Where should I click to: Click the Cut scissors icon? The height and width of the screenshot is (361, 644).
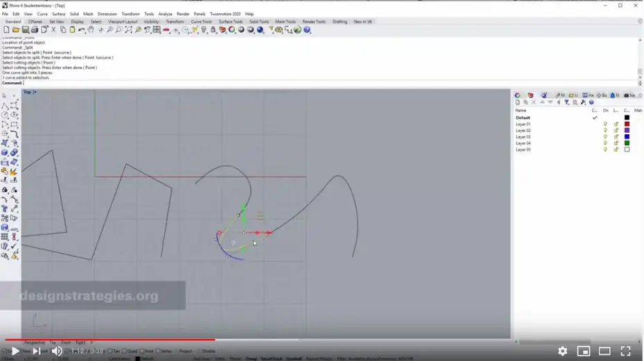(53, 30)
